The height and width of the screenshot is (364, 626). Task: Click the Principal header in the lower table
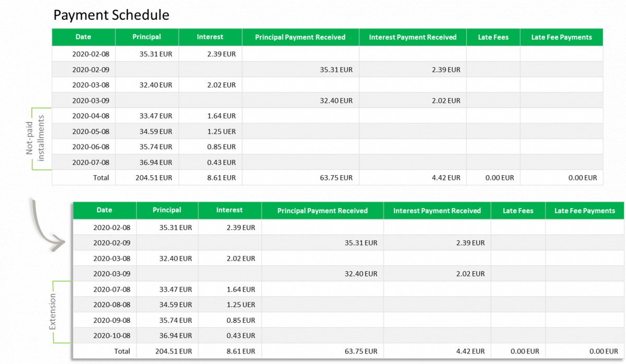pos(167,210)
